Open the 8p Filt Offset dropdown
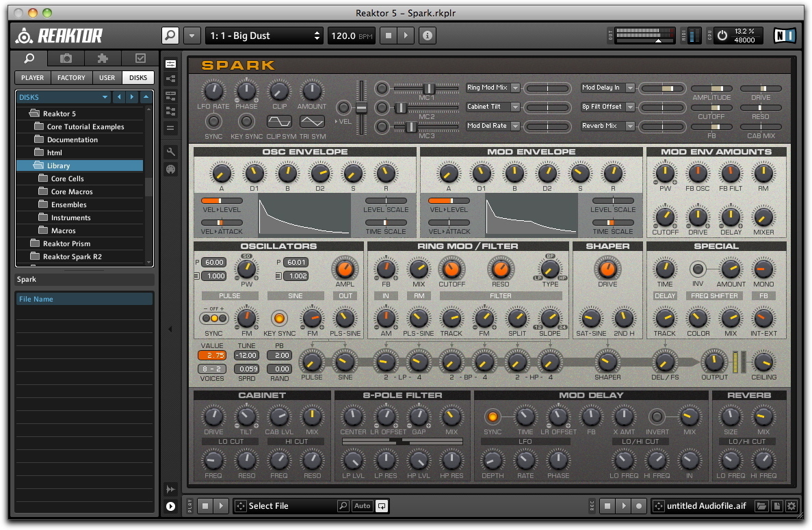Viewport: 812px width, 530px height. [x=608, y=107]
